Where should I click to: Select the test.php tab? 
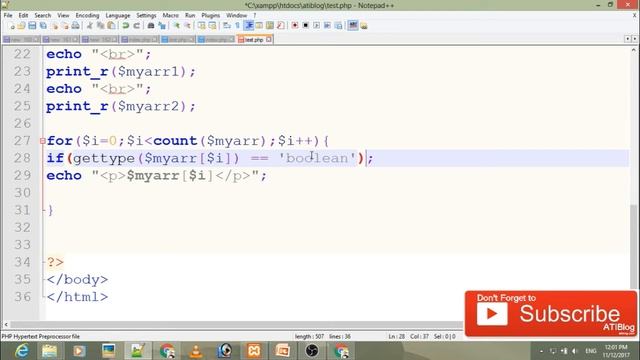coord(254,40)
